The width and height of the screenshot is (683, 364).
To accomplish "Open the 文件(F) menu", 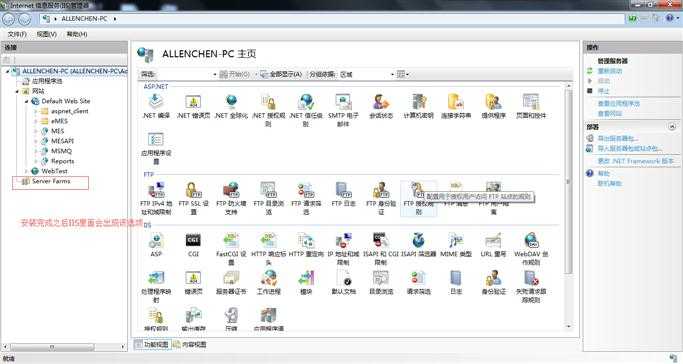I will (x=17, y=34).
